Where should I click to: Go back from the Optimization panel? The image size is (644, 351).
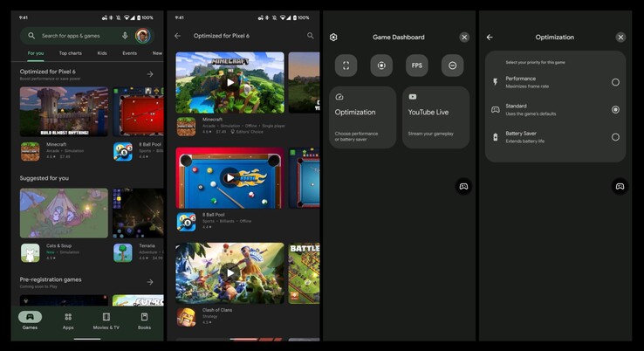tap(490, 37)
